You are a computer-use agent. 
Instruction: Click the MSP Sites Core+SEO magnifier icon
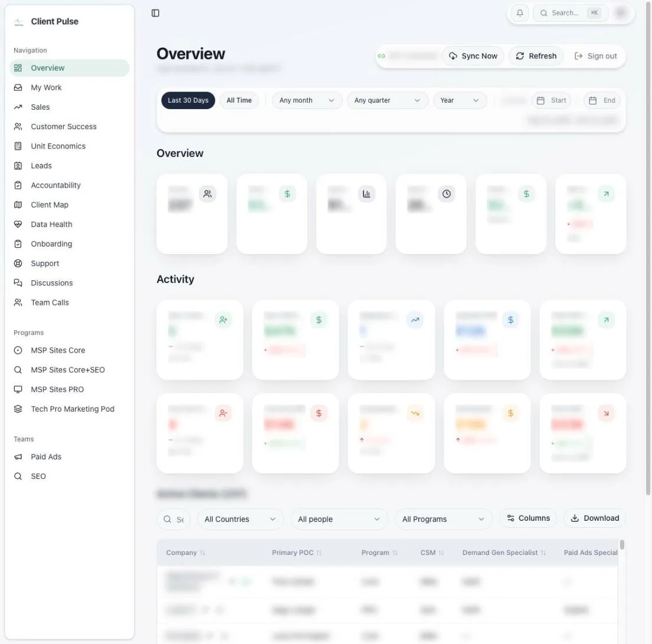[x=18, y=369]
